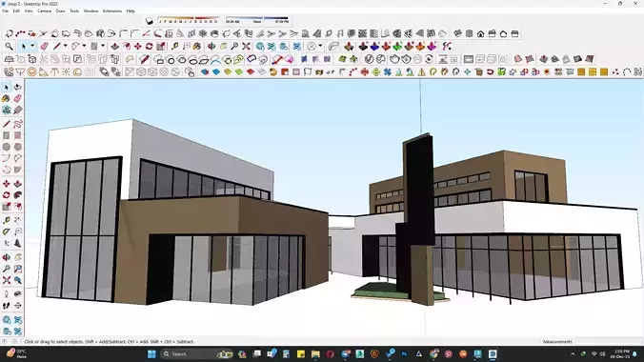Click inside the Measurements input box
The image size is (644, 362).
[608, 341]
